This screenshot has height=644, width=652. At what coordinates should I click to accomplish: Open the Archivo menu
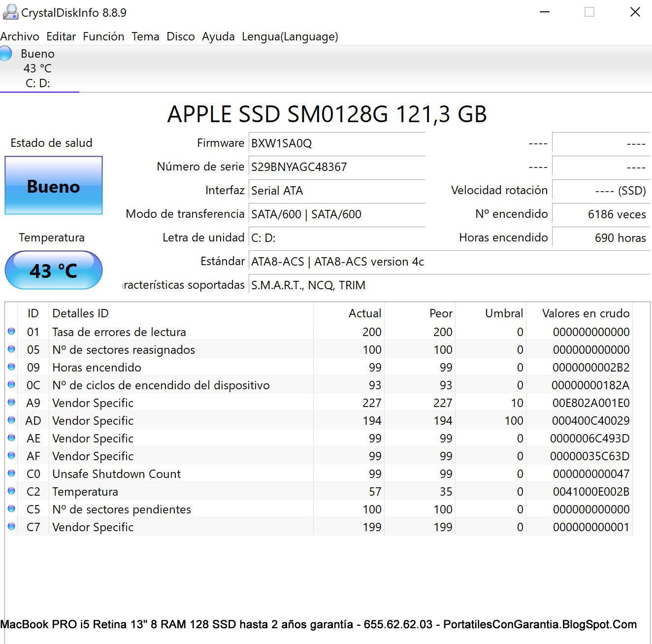[20, 36]
